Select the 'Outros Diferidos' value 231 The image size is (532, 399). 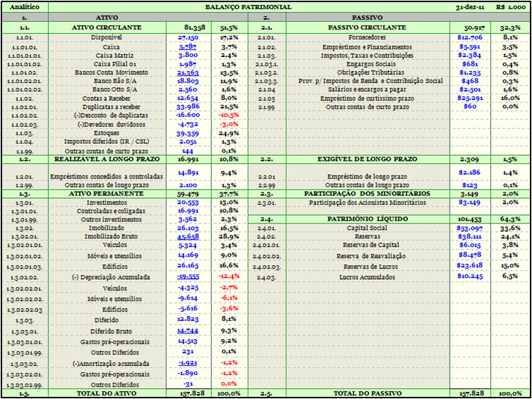point(188,352)
